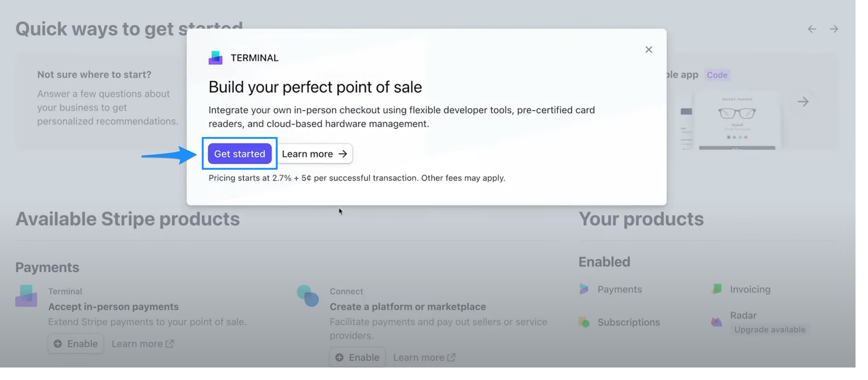Open Connect Learn more external link
Screen dimensions: 868x380
tap(424, 357)
